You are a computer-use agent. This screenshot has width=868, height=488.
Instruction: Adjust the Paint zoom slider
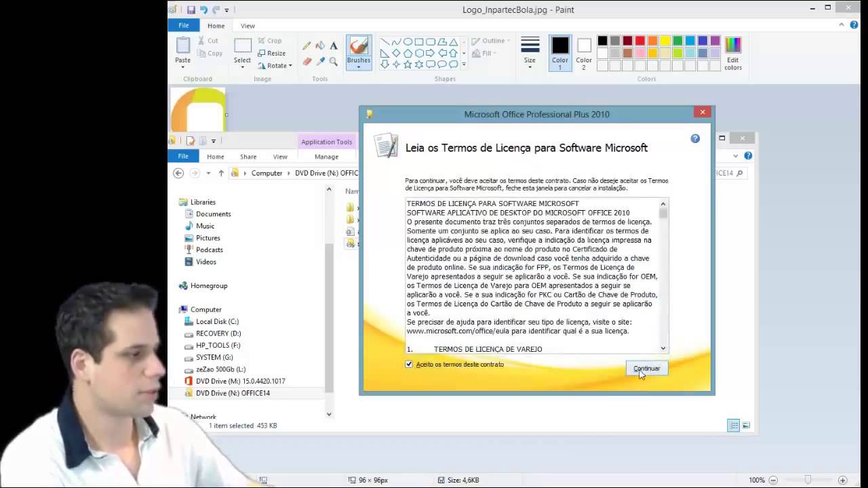coord(808,480)
